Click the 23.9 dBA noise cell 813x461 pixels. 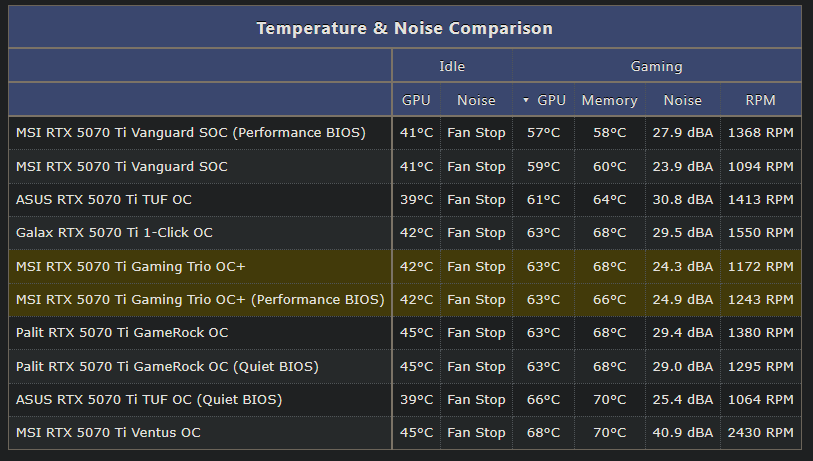(682, 166)
